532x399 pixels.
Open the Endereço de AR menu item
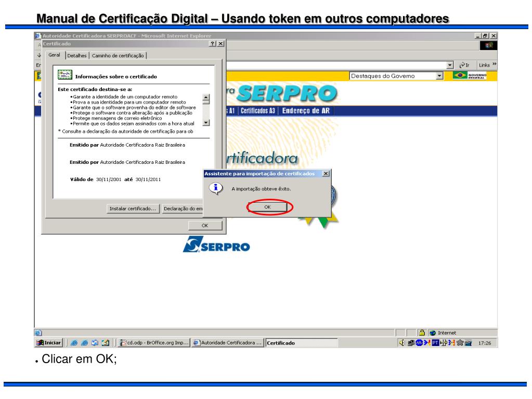click(306, 111)
